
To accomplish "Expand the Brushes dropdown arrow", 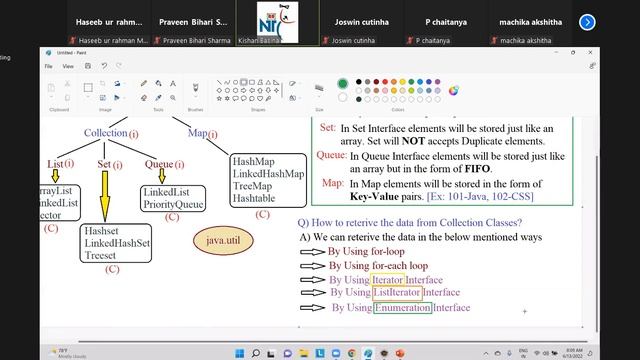I will [196, 97].
